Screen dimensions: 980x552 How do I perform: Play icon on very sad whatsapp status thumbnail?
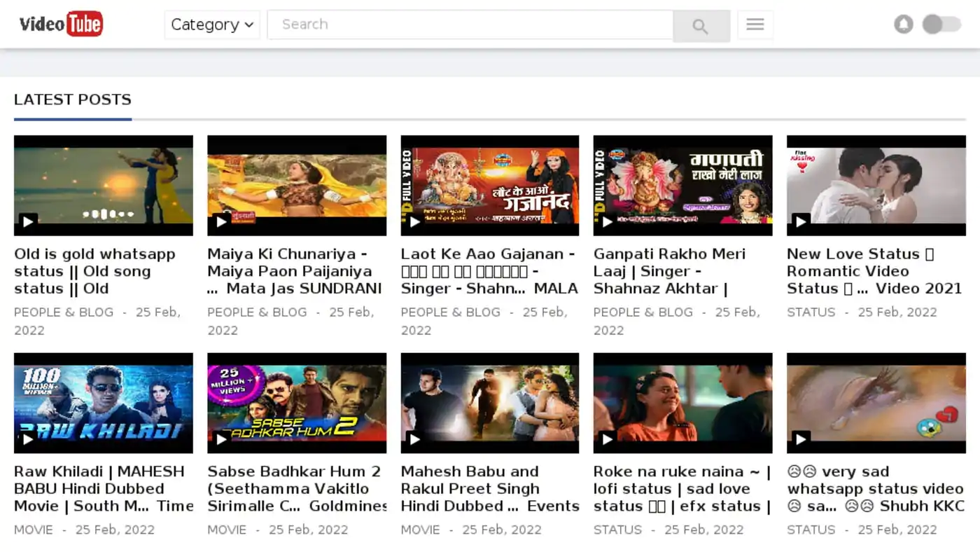point(801,439)
